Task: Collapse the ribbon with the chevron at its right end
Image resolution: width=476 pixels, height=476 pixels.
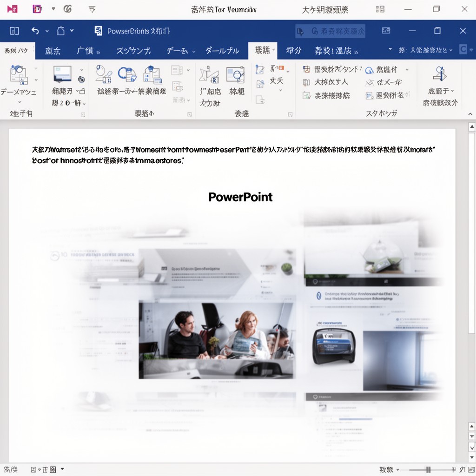Action: (x=470, y=114)
